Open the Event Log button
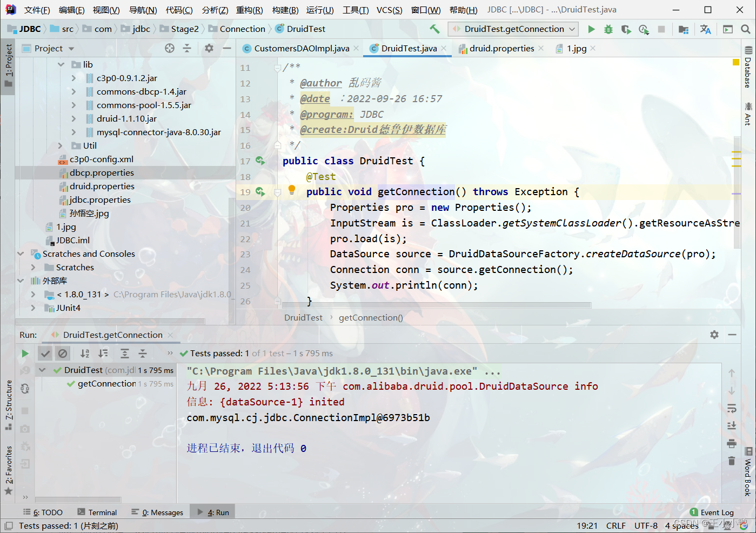Viewport: 756px width, 533px height. pyautogui.click(x=712, y=512)
